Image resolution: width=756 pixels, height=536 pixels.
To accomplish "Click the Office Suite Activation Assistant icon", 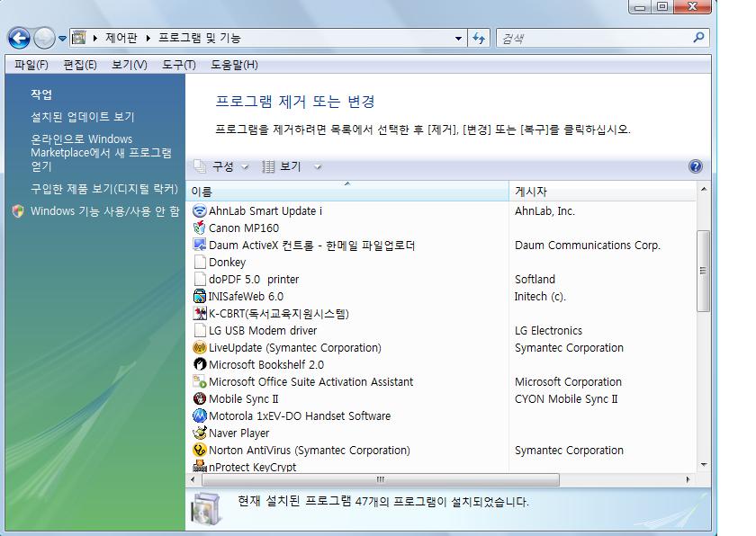I will (x=199, y=382).
